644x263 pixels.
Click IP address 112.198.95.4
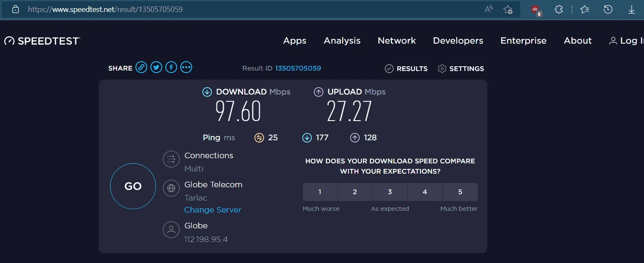pyautogui.click(x=206, y=239)
